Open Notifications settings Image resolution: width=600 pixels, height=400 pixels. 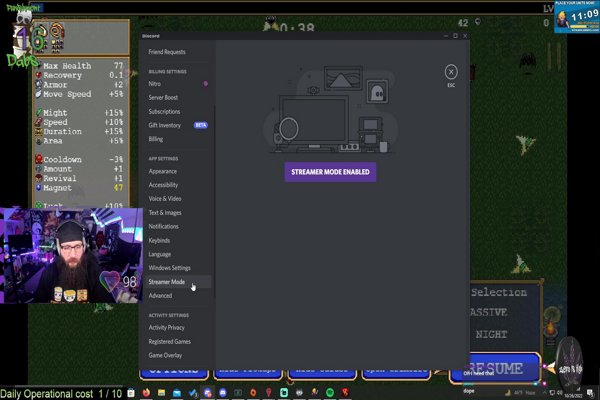(163, 226)
